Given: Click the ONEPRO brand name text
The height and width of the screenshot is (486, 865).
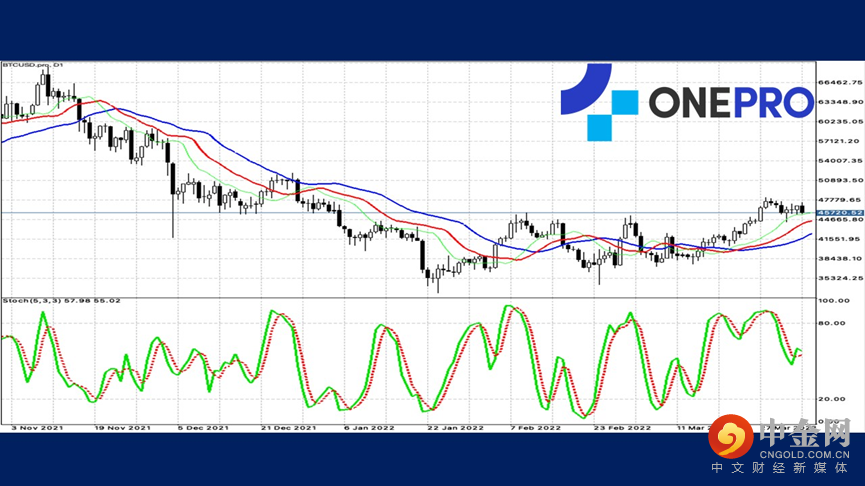Looking at the screenshot, I should click(731, 102).
